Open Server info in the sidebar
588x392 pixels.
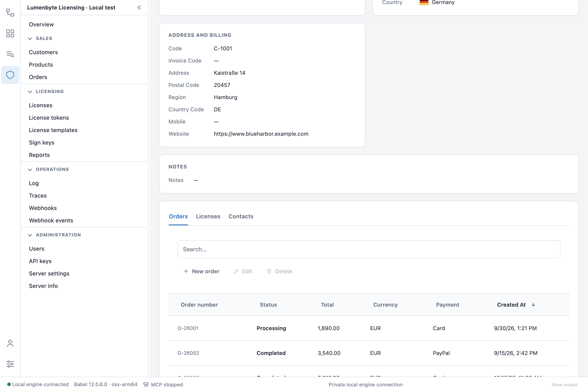tap(43, 286)
